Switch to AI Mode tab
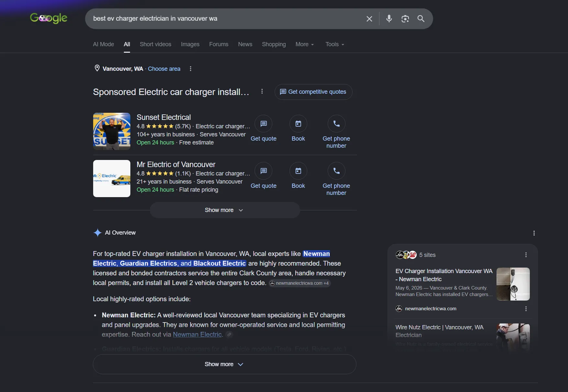 click(x=104, y=44)
